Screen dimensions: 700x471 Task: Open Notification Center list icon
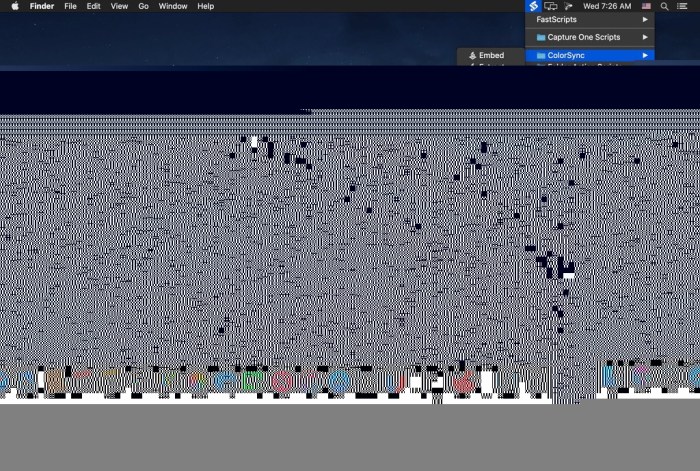pos(682,6)
